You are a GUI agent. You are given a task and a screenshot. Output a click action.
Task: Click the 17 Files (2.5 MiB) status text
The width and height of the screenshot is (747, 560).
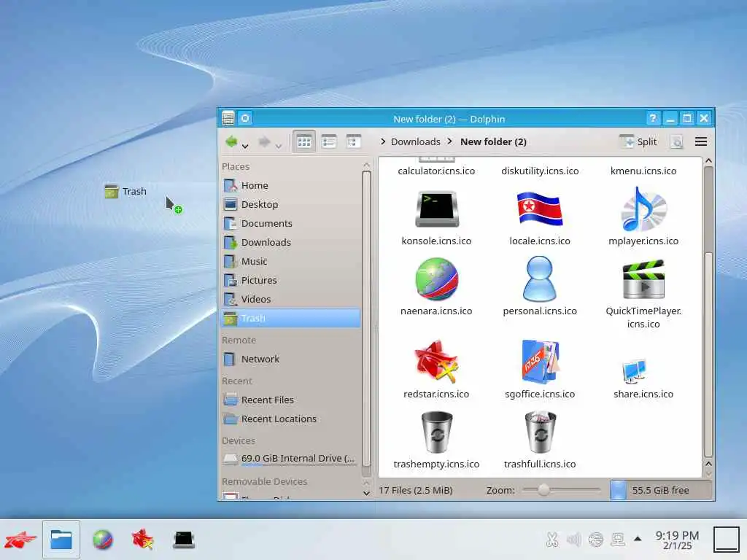pyautogui.click(x=415, y=490)
